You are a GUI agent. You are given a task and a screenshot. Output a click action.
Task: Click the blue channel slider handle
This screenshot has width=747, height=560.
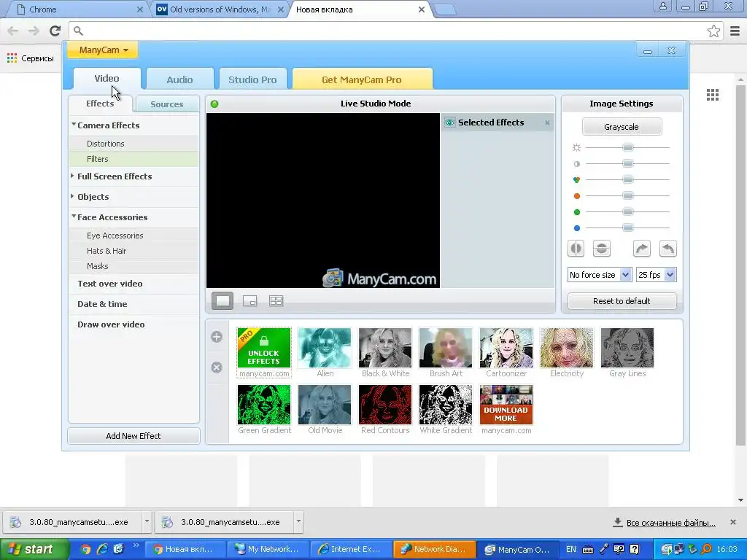[x=628, y=228]
